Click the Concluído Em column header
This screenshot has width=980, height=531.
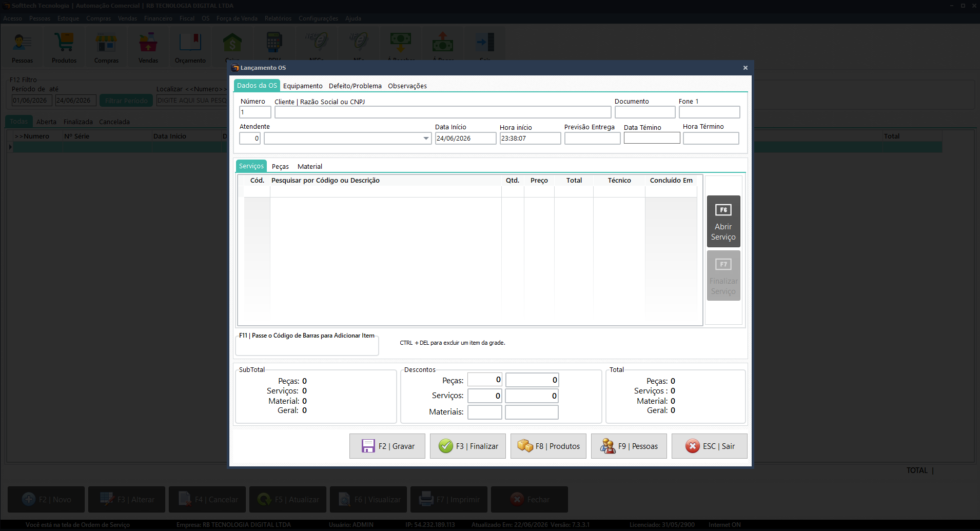[671, 180]
